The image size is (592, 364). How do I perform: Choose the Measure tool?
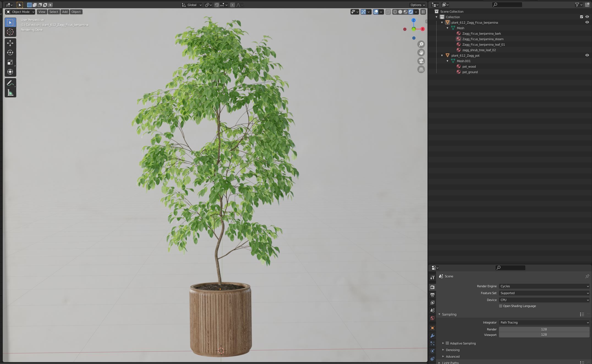10,93
